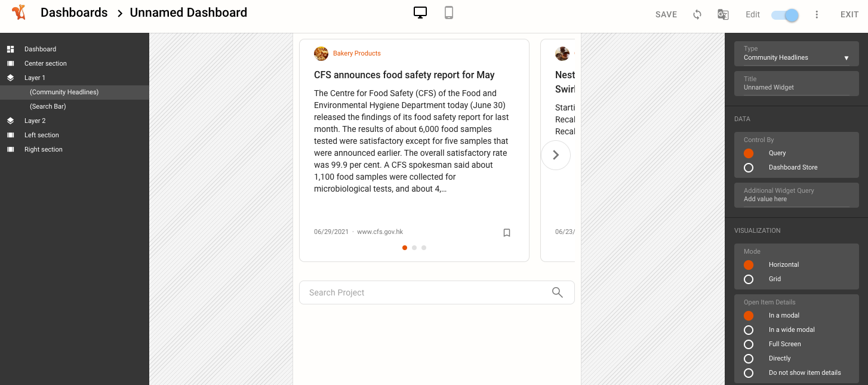Select Full Screen item details option

pos(749,344)
